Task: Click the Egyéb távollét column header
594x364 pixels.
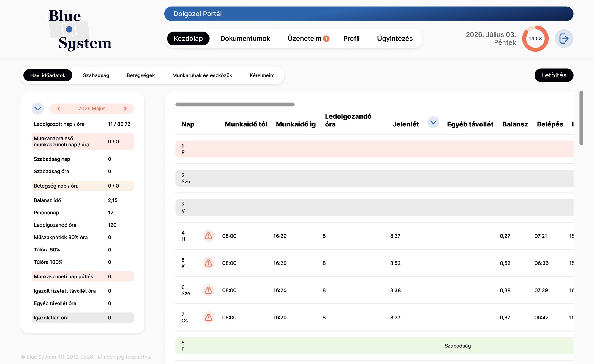Action: coord(470,124)
